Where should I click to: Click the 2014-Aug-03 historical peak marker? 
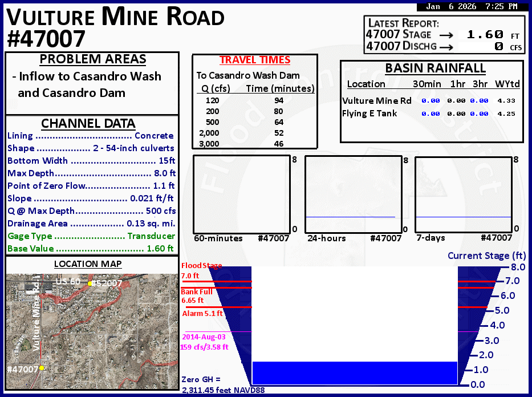[x=204, y=342]
